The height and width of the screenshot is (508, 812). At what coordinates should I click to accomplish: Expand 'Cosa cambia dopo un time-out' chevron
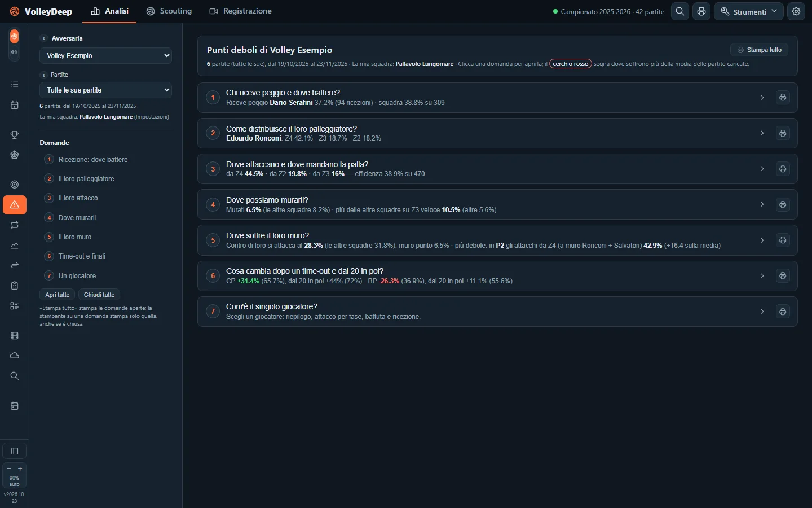(x=762, y=276)
